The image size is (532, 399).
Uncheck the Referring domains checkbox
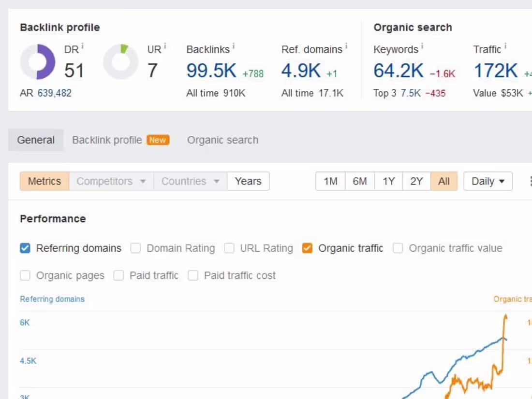(x=25, y=248)
